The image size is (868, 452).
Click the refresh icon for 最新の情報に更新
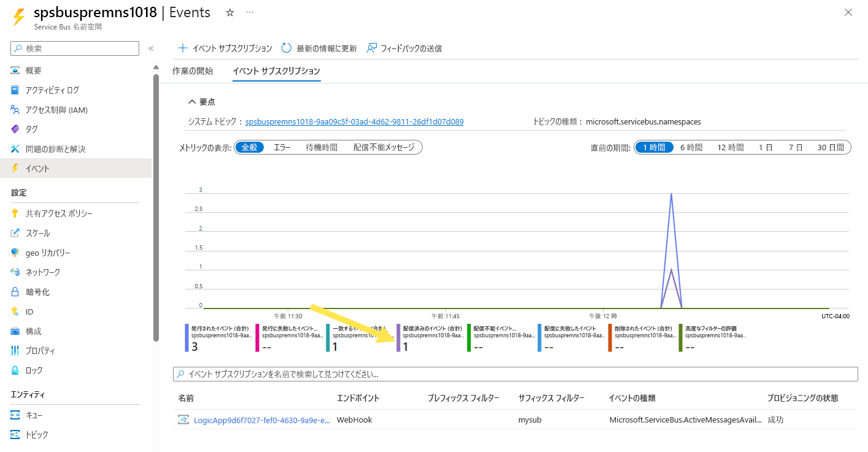tap(286, 48)
